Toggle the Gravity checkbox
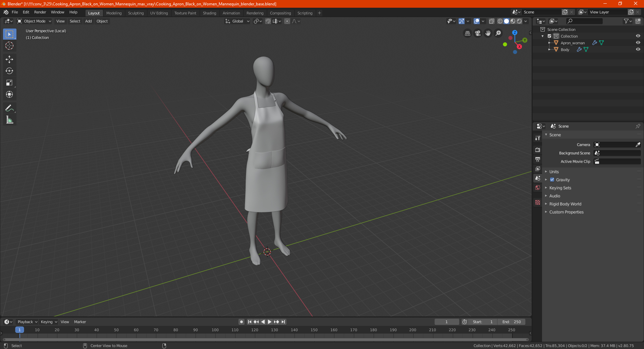The width and height of the screenshot is (644, 349). tap(552, 180)
